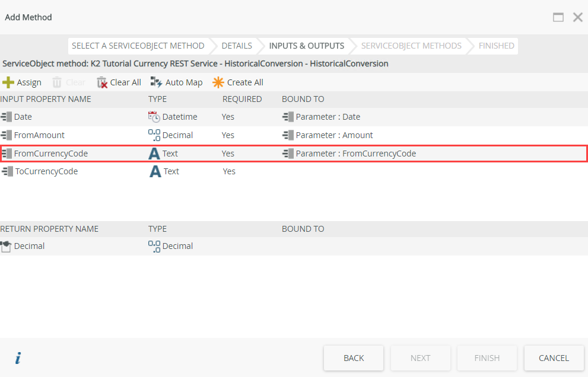Viewport: 588px width, 377px height.
Task: Go to Select a ServiceObject Method step
Action: point(138,46)
